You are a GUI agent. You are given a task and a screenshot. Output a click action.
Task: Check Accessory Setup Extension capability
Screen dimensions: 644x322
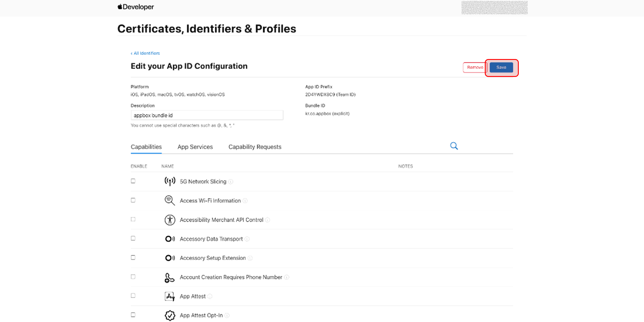click(133, 258)
